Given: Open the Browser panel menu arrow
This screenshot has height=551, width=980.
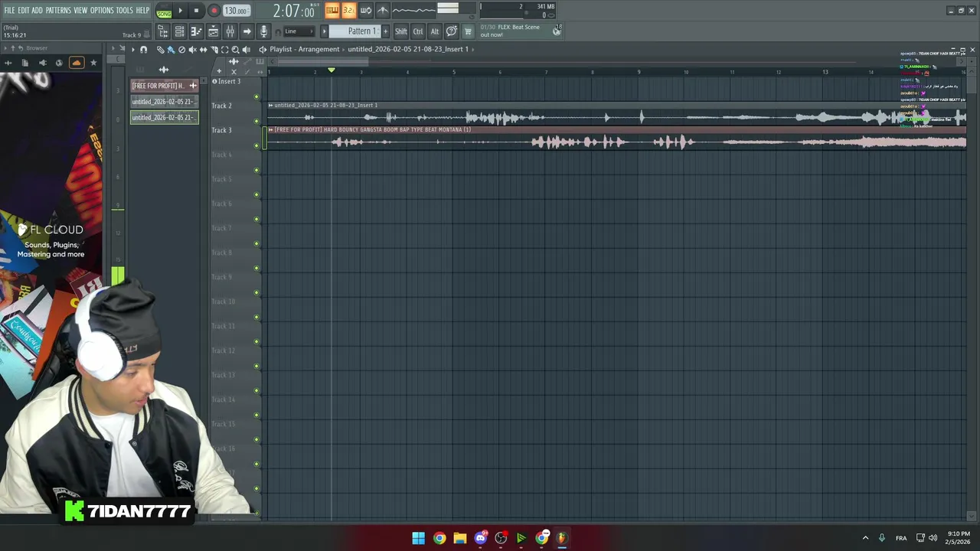Looking at the screenshot, I should [5, 48].
